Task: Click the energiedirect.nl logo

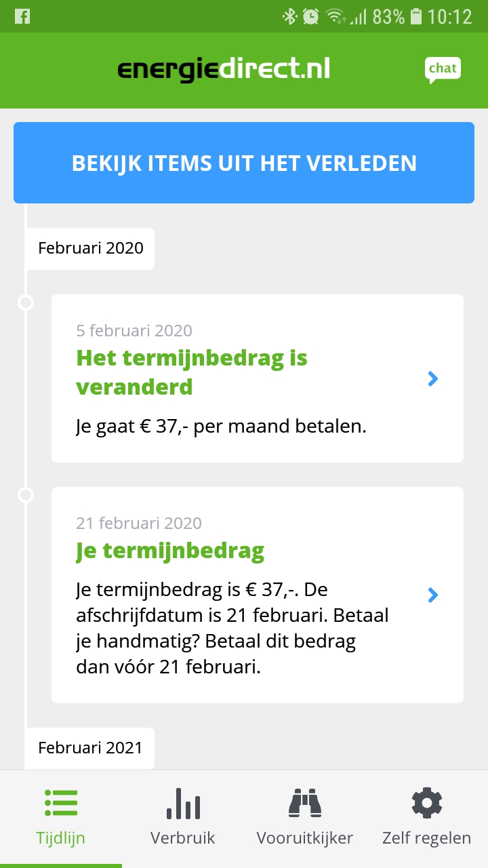Action: [x=224, y=70]
